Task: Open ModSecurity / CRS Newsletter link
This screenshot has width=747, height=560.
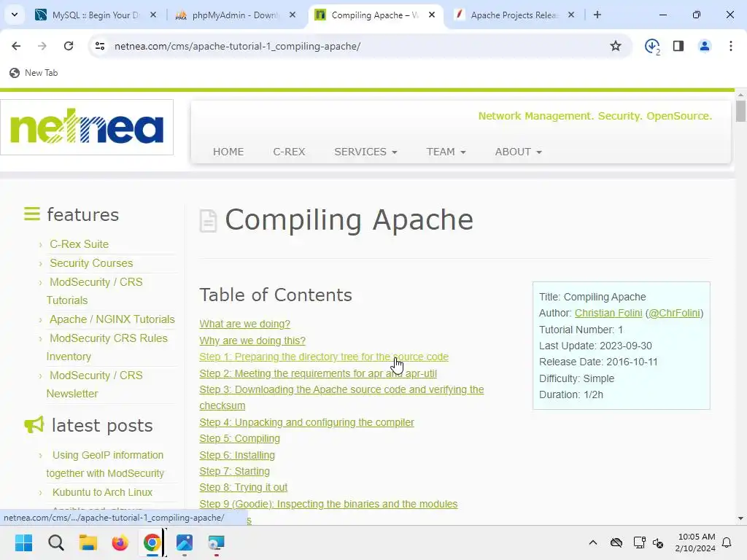Action: (x=94, y=384)
